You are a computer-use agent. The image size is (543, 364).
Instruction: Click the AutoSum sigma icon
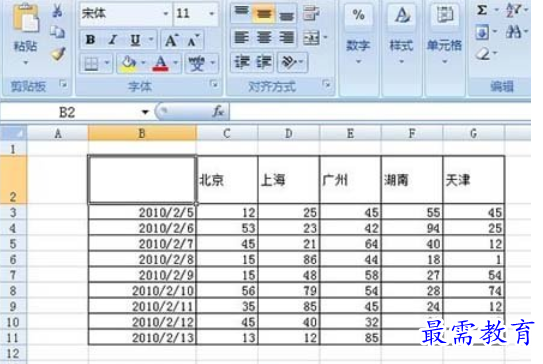482,10
